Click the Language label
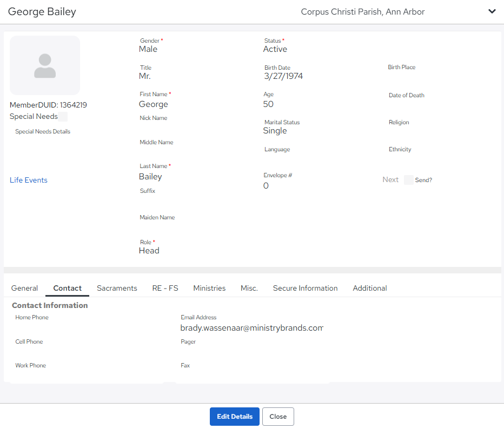This screenshot has height=429, width=504. (277, 149)
